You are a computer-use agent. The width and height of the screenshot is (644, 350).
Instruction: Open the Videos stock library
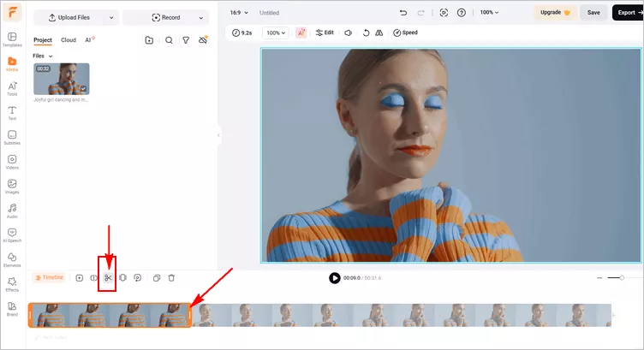12,162
